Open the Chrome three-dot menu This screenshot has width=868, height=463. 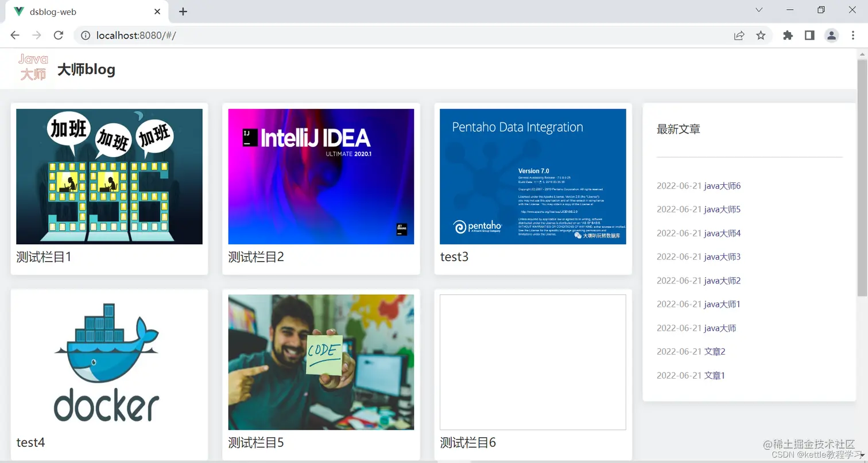click(x=853, y=36)
